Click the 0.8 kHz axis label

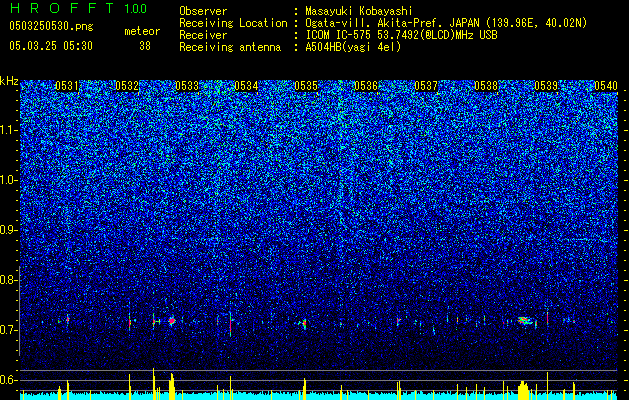tap(9, 280)
